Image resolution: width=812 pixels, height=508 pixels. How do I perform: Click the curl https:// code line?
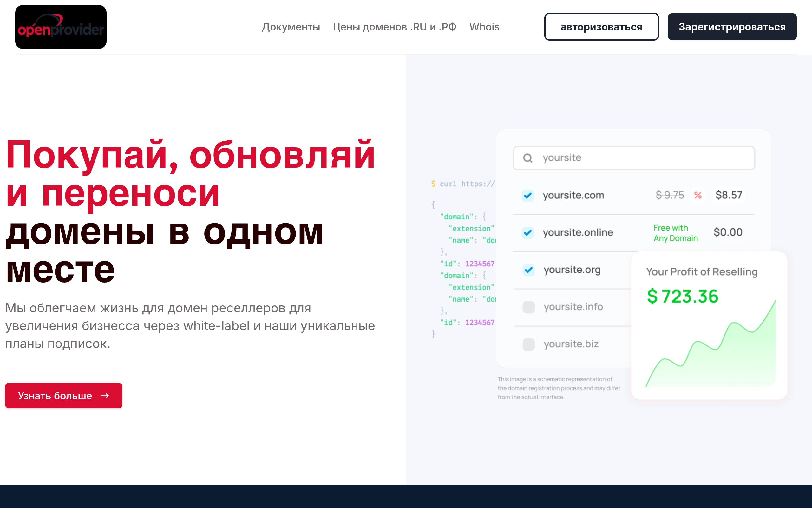point(463,184)
